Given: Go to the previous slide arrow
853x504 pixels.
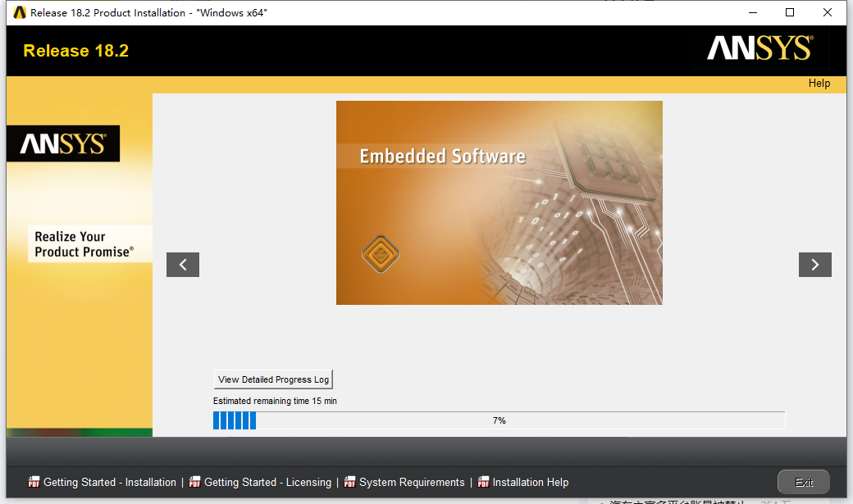Looking at the screenshot, I should pyautogui.click(x=182, y=265).
